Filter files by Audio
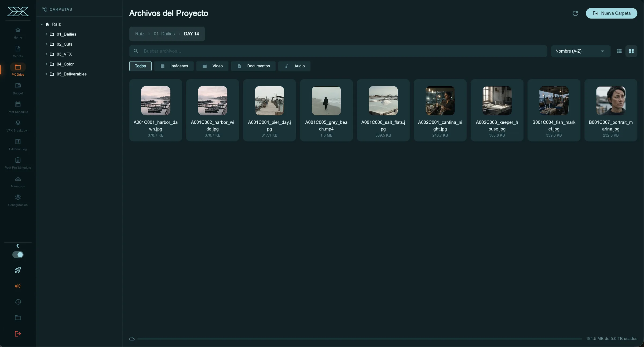Screen dimensions: 644x347 tap(294, 66)
